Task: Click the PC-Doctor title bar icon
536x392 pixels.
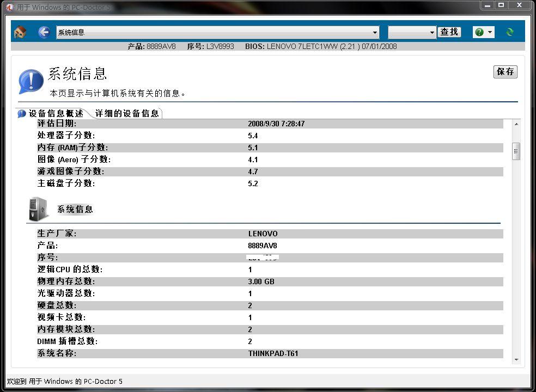Action: (x=10, y=7)
